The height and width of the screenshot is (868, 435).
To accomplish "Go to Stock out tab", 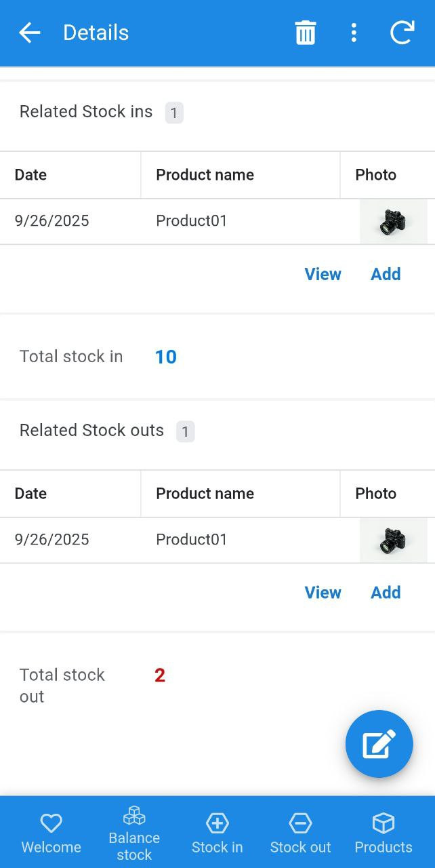I will click(x=300, y=833).
